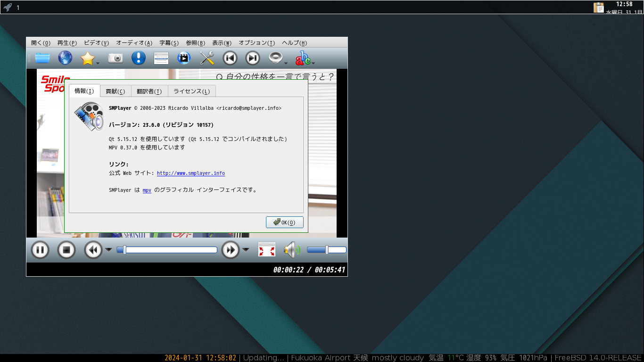This screenshot has height=362, width=644.
Task: Open the 字幕(S) menu
Action: coord(169,43)
